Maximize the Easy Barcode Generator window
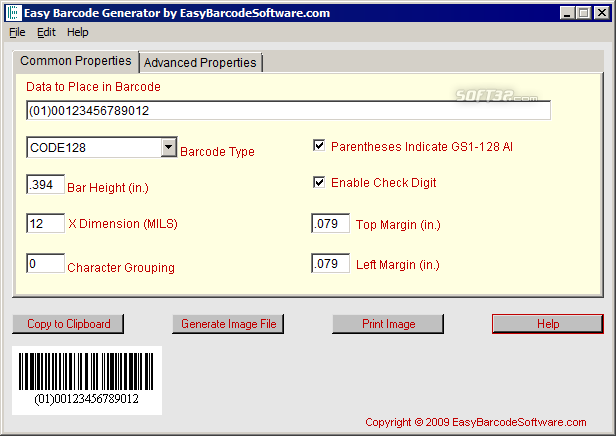 (x=584, y=13)
